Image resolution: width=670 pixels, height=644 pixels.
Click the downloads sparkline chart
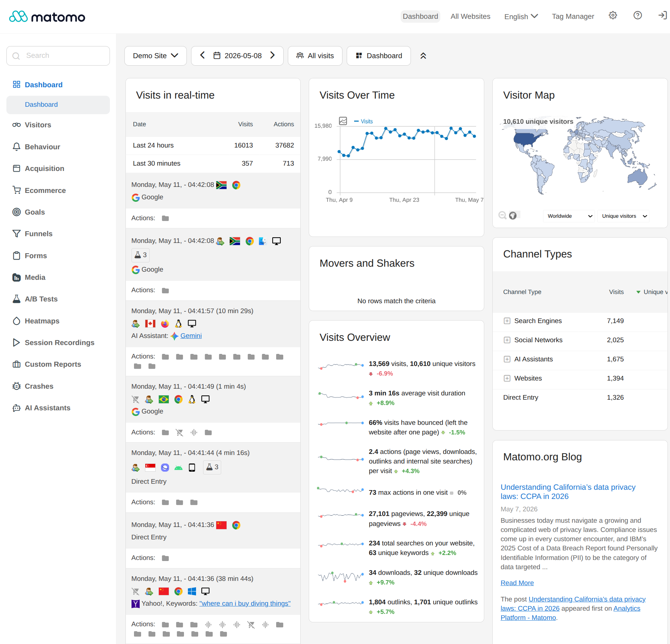click(x=341, y=577)
